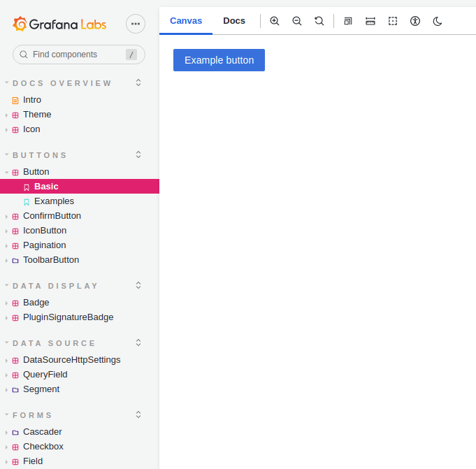Click the Pagination component icon
This screenshot has height=469, width=476.
[x=15, y=246]
